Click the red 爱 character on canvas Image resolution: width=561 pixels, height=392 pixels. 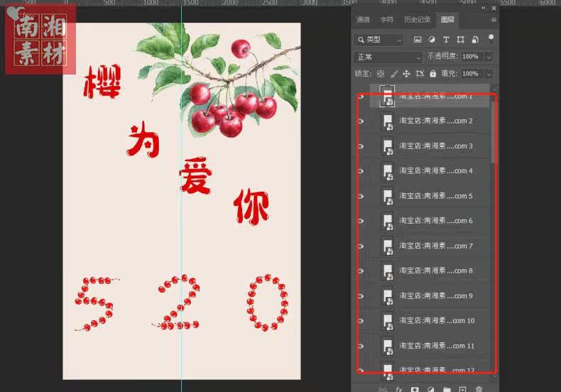coord(196,175)
